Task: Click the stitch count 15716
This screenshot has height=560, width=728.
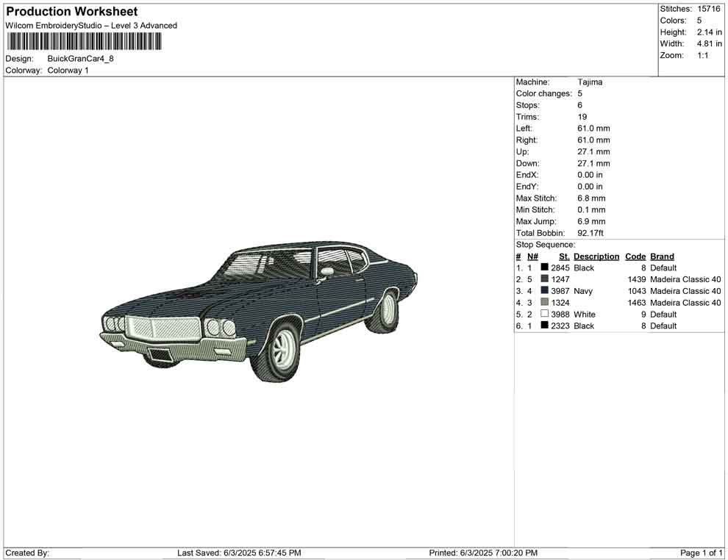Action: [x=708, y=9]
